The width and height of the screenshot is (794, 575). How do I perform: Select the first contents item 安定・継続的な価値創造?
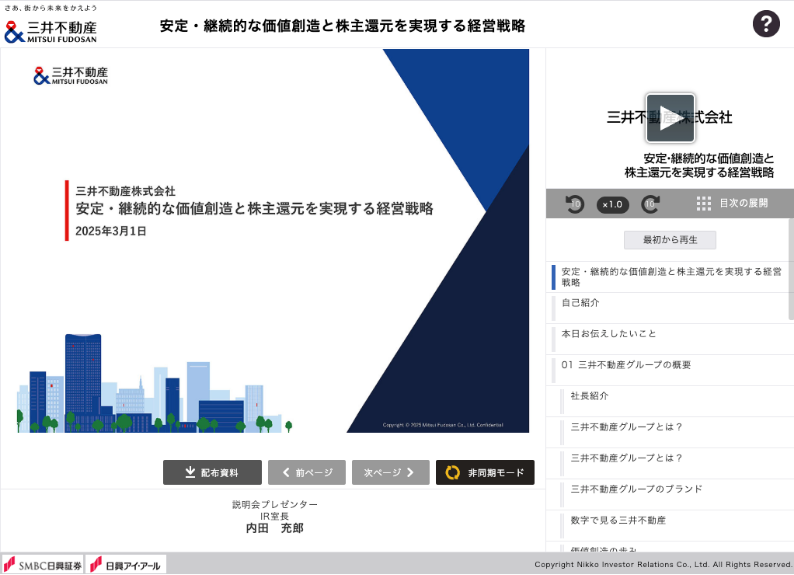(x=668, y=277)
